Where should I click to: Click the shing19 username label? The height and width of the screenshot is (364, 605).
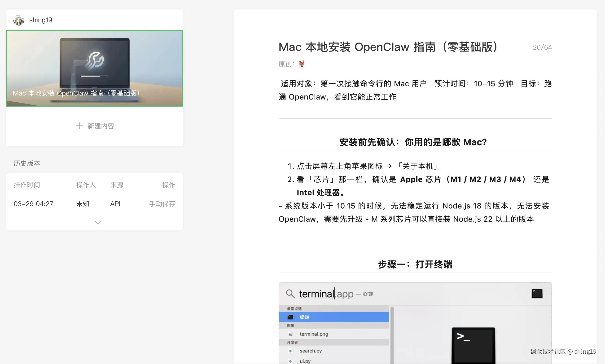pos(40,20)
